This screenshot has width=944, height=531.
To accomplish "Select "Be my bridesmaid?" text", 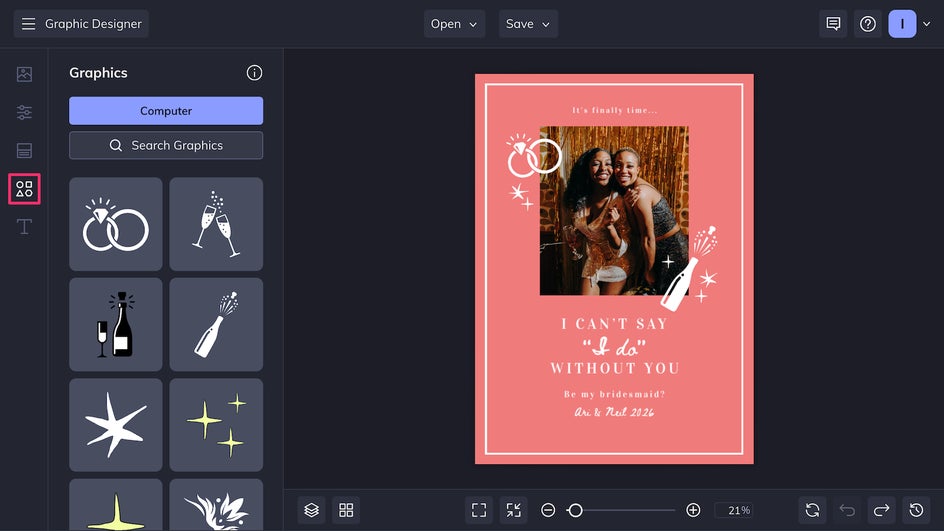I will [615, 394].
